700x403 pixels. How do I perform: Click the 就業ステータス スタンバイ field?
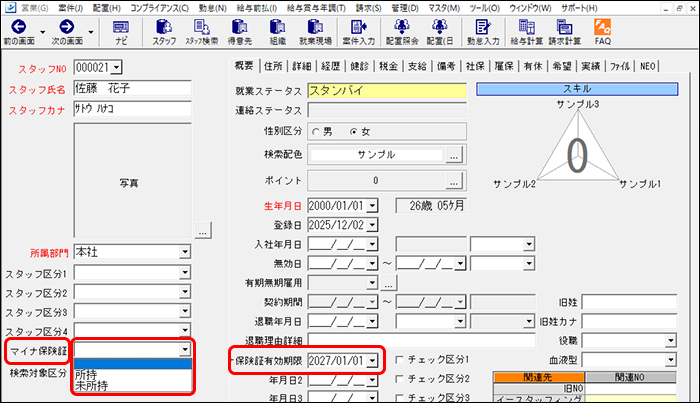(387, 91)
